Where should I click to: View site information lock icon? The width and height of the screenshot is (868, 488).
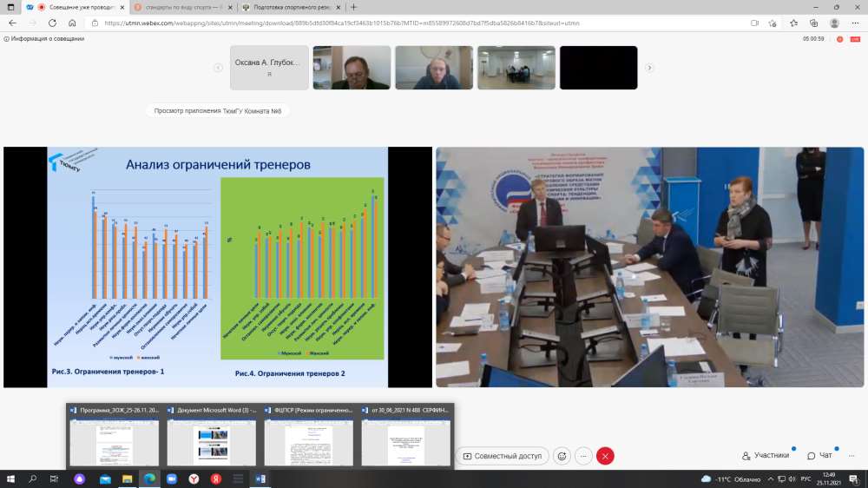point(95,23)
